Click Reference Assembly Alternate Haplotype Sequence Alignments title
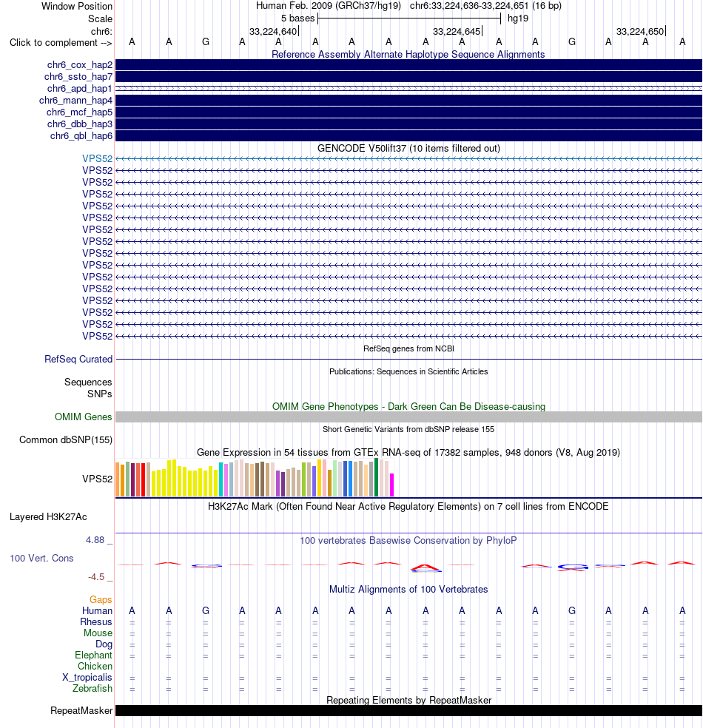Viewport: 703px width, 728px height. click(408, 54)
